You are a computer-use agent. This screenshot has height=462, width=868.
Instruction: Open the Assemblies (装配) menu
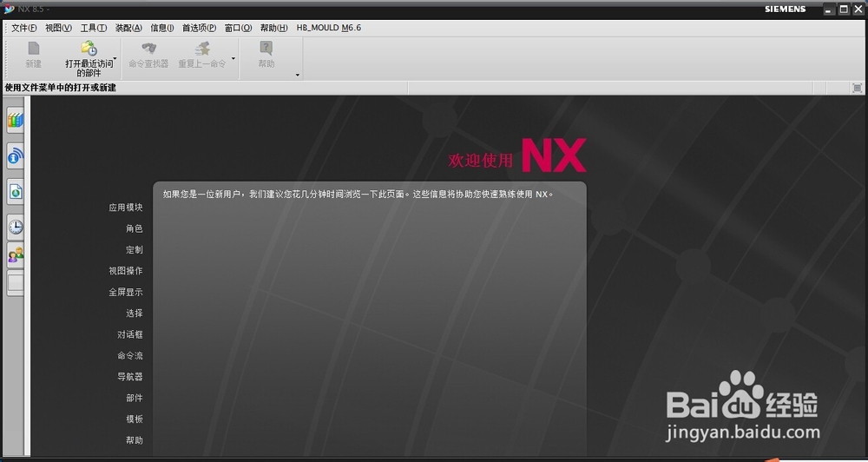tap(128, 28)
